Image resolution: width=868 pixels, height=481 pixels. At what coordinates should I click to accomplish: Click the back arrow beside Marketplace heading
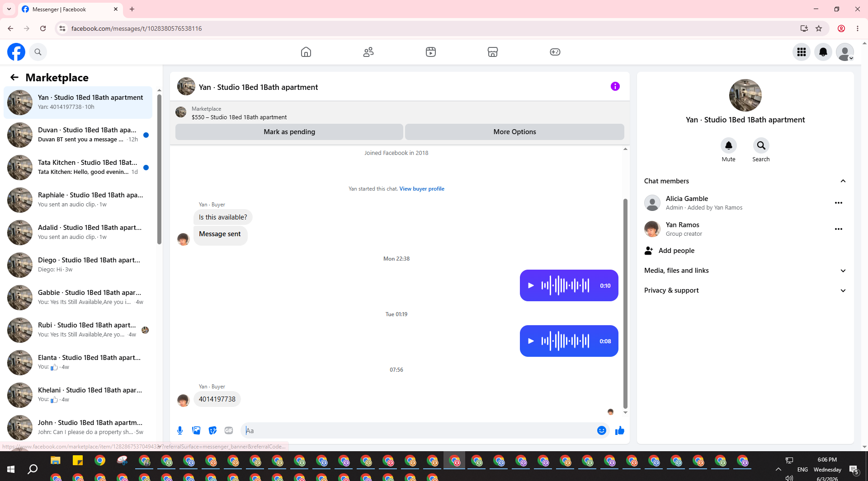14,77
